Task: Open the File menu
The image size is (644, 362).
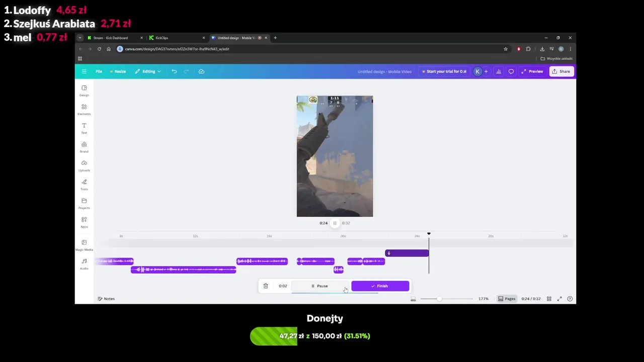Action: (99, 71)
